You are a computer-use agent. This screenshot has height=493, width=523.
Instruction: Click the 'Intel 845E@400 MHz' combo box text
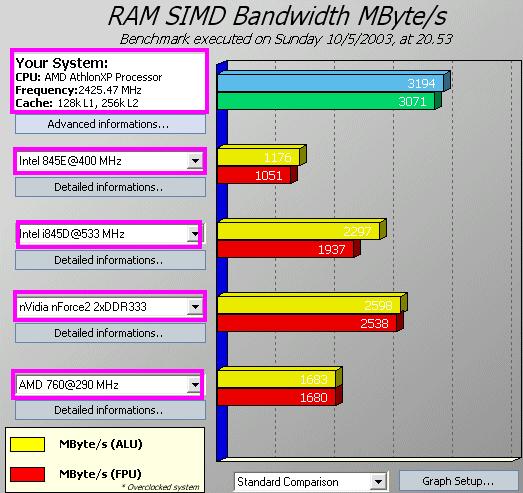70,161
